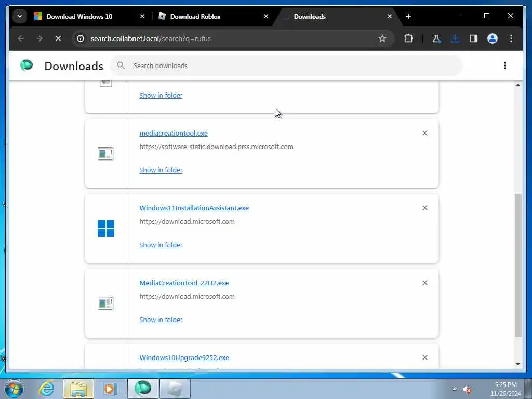Click the MediaCreationTool_22H2.exe file icon

click(x=105, y=303)
